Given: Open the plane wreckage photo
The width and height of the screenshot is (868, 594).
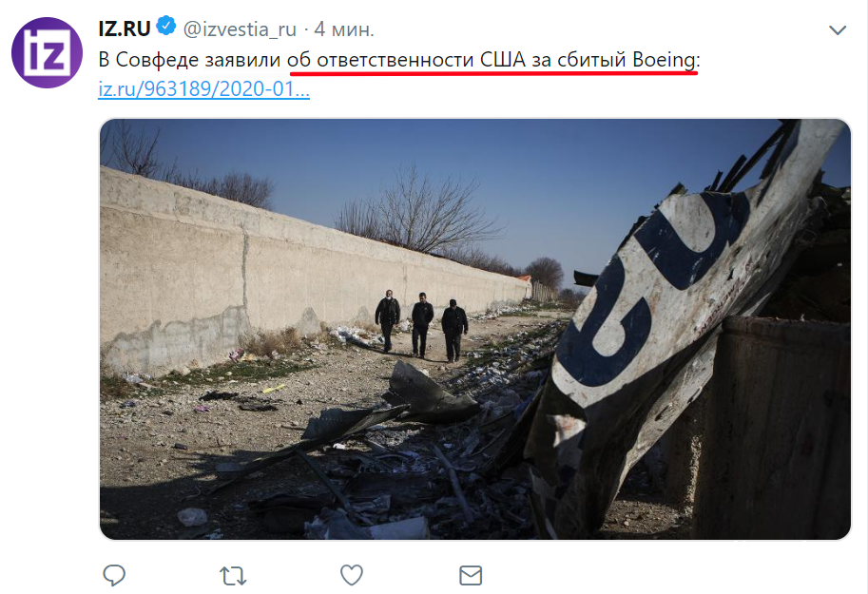Looking at the screenshot, I should 475,329.
